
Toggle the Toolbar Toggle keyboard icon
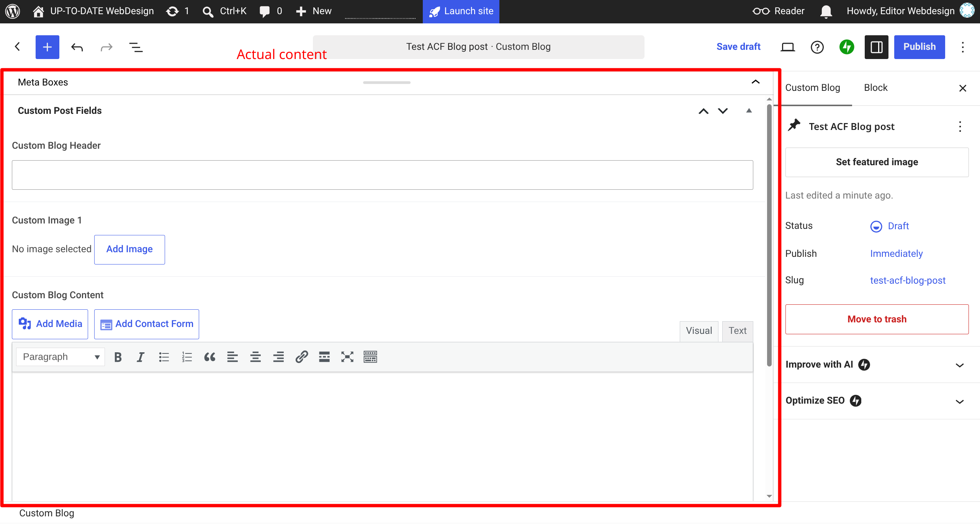point(370,357)
